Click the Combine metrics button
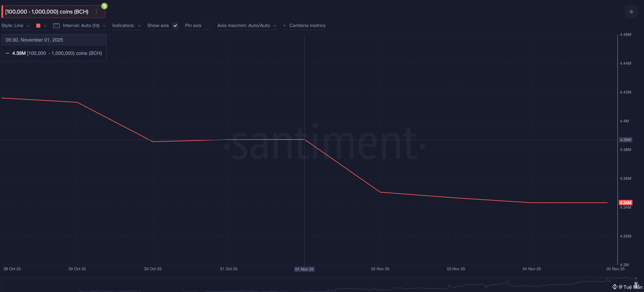Screen dimensions: 644x292 coord(307,26)
